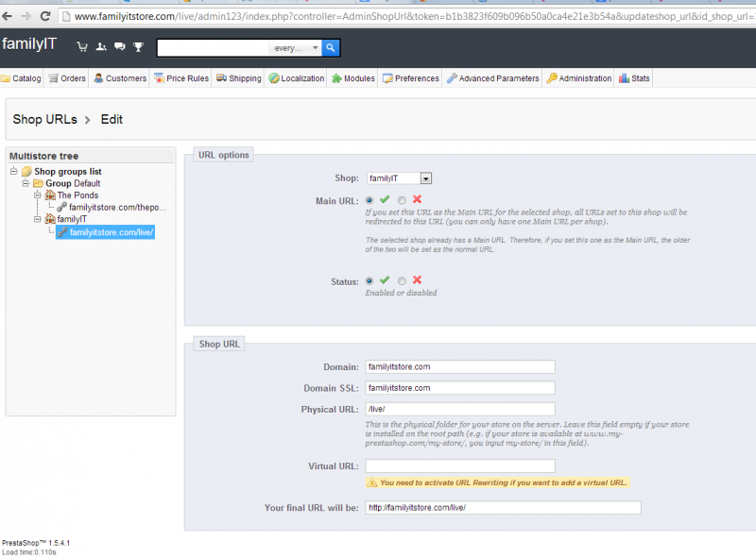Screen dimensions: 756x558
Task: Collapse the Group Default tree node
Action: pos(26,183)
